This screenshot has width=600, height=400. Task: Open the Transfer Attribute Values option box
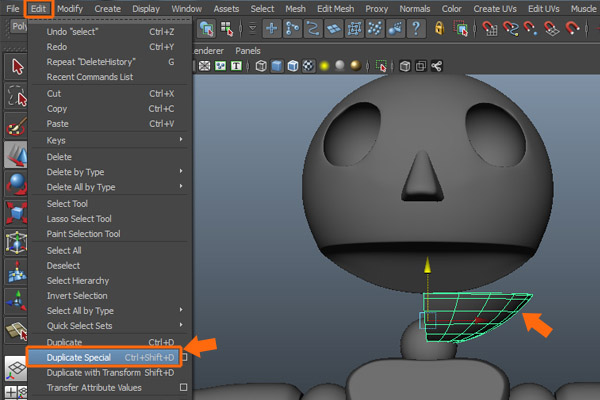click(x=183, y=387)
